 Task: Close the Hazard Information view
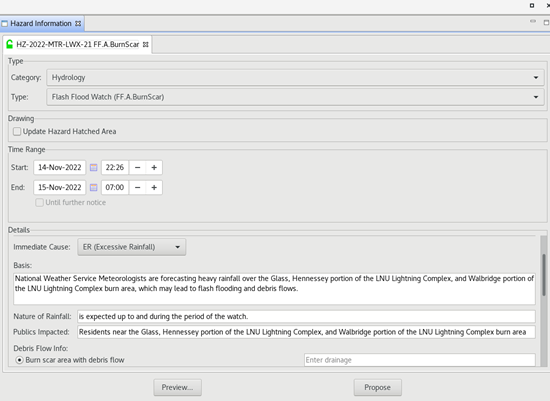coord(78,24)
